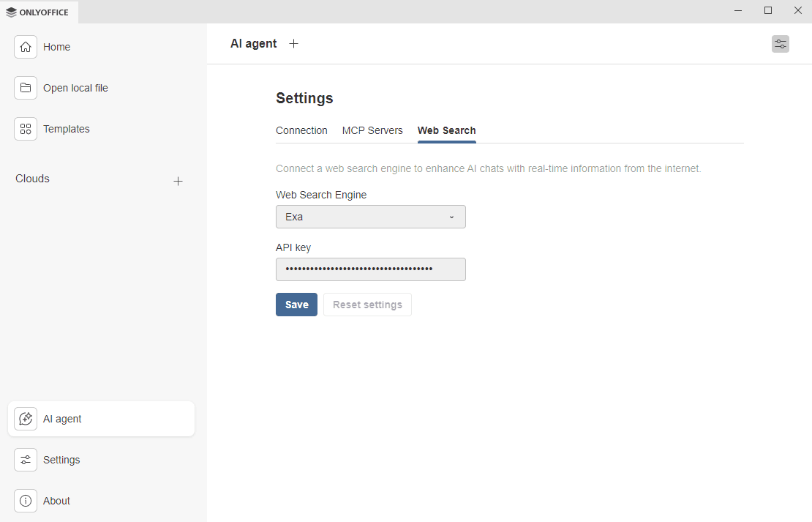Screen dimensions: 812x522
Task: Select the AI agent sidebar icon
Action: point(26,419)
